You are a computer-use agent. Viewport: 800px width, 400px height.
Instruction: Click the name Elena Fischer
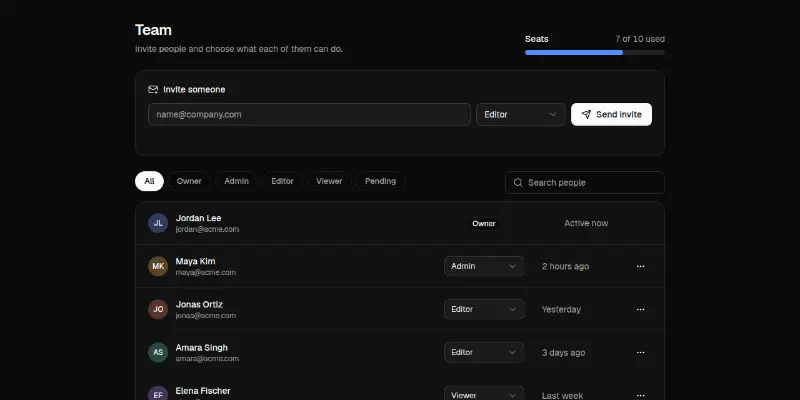pyautogui.click(x=203, y=391)
